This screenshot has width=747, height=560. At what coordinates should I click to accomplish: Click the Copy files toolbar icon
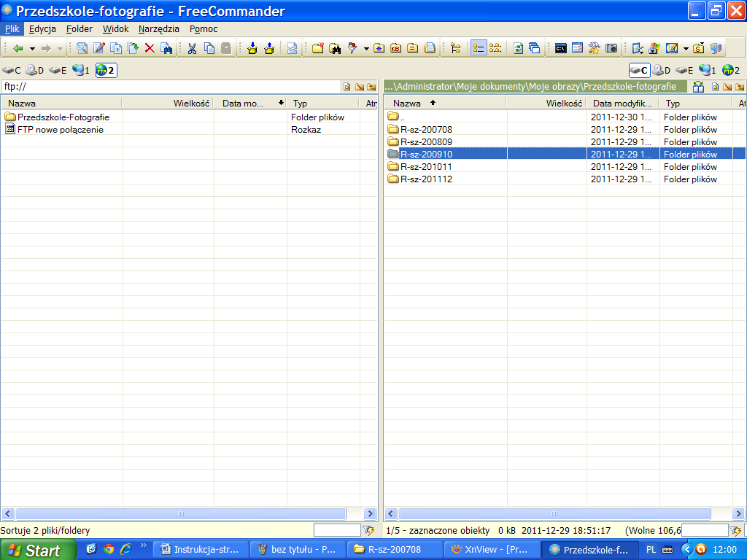pos(116,48)
